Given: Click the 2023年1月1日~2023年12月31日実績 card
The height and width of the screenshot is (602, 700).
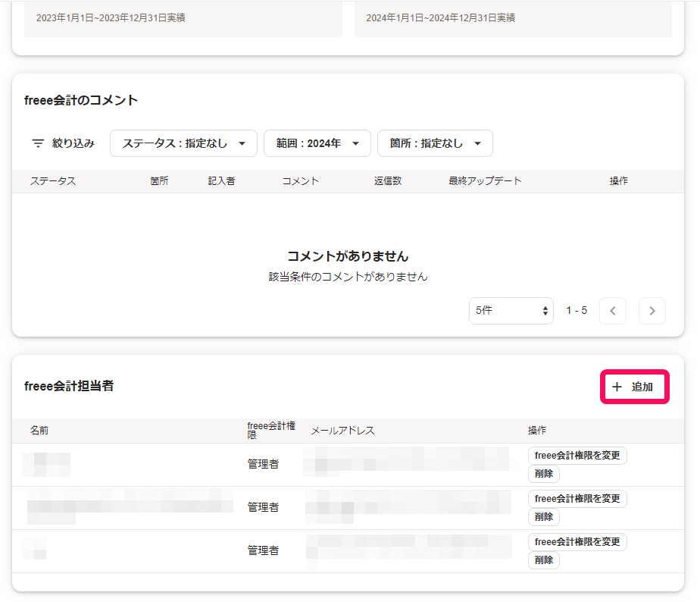Looking at the screenshot, I should coord(183,18).
